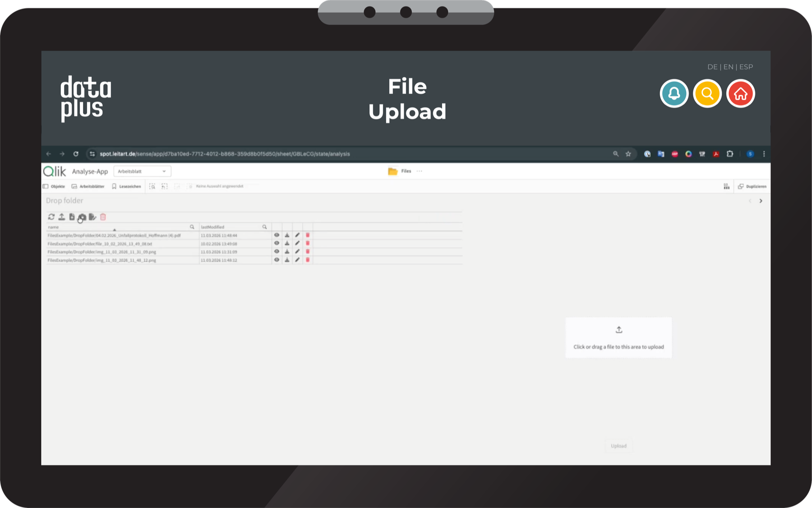The width and height of the screenshot is (812, 508).
Task: Edit img_11_03_2026_11_48_12.png via pencil icon
Action: pyautogui.click(x=297, y=260)
